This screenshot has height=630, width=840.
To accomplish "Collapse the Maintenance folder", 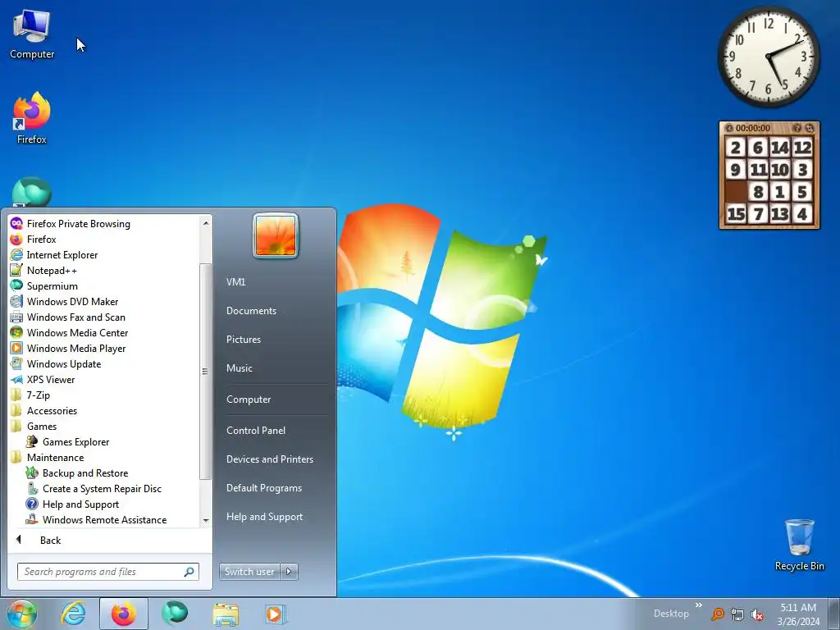I will click(x=104, y=458).
